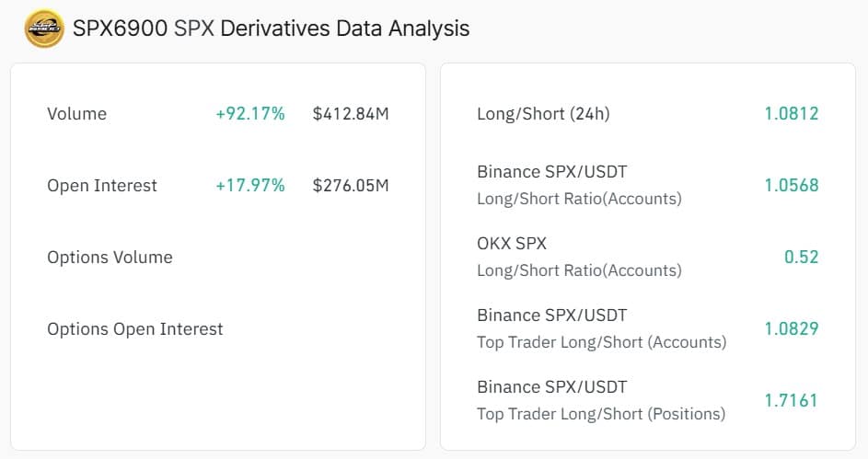Click the 0.52 OKX ratio value

pos(801,258)
